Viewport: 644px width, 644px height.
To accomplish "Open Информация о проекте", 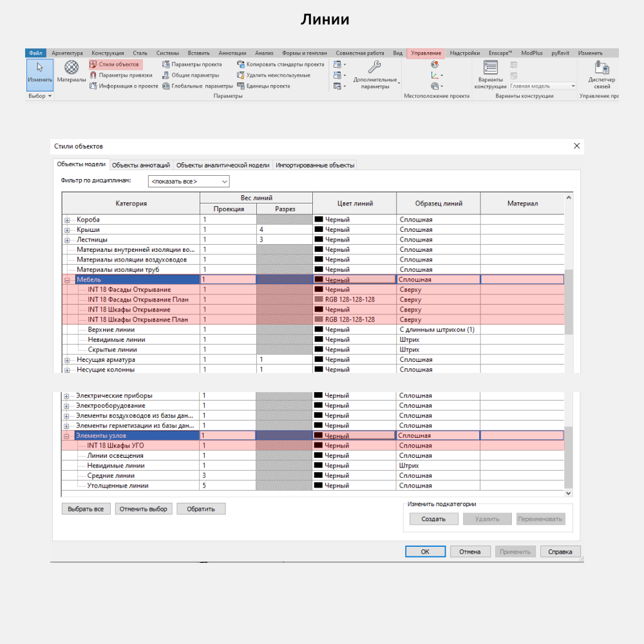I will click(x=124, y=86).
